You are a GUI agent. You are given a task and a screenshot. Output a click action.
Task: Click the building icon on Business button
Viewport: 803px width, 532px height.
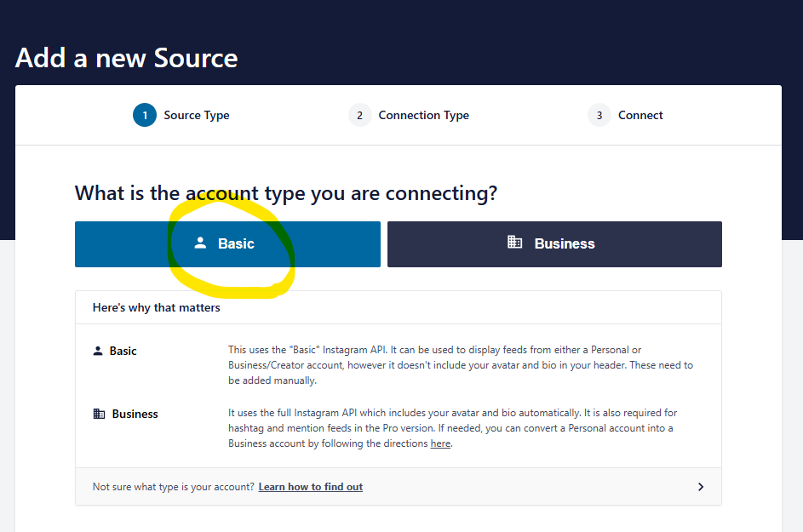point(514,242)
